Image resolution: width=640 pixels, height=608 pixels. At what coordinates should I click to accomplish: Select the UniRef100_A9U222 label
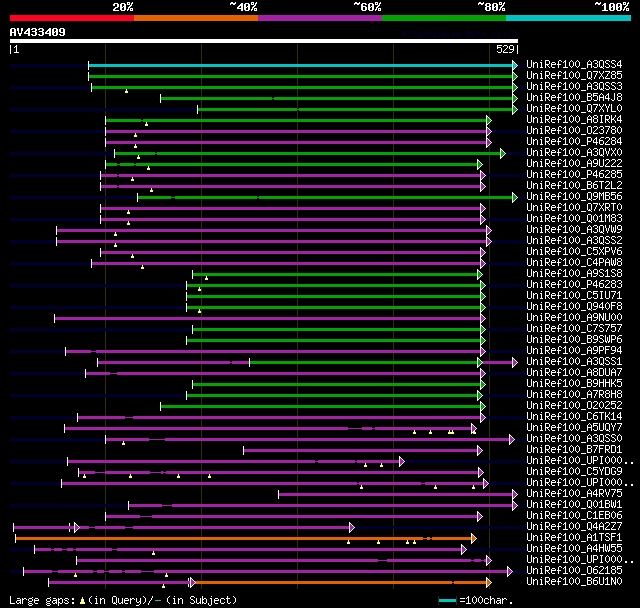tap(574, 164)
